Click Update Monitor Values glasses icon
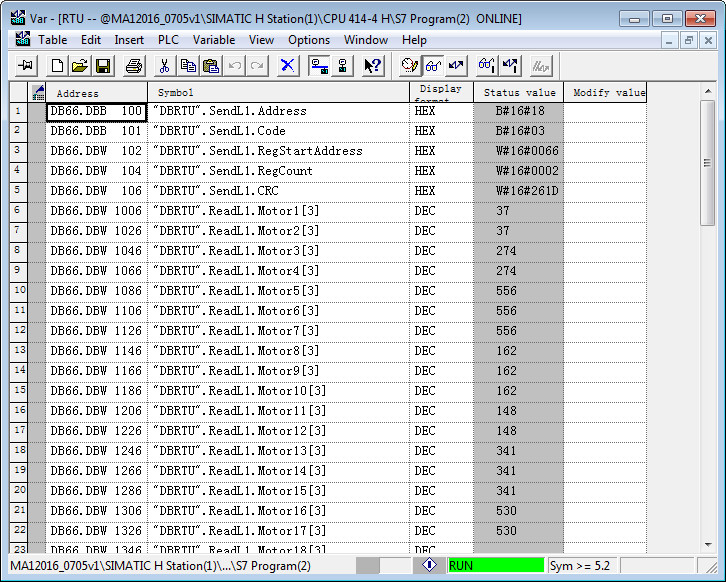726x582 pixels. point(487,66)
